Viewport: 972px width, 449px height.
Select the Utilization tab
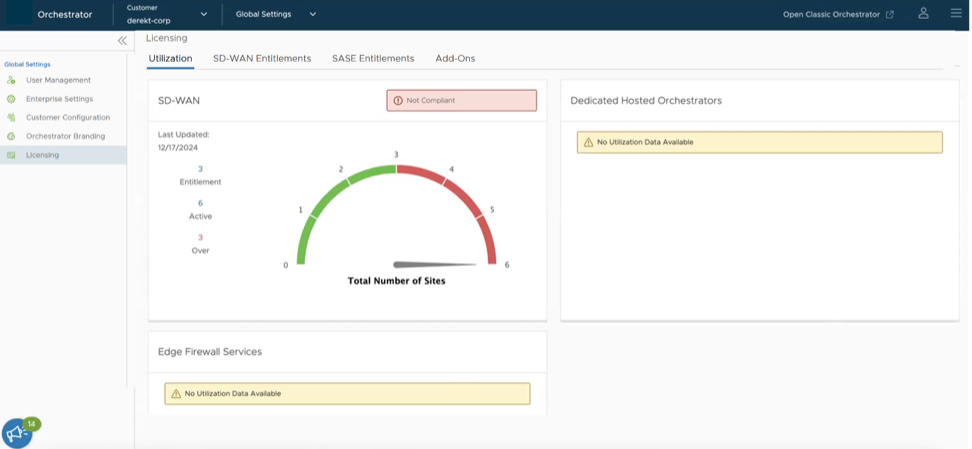coord(170,58)
